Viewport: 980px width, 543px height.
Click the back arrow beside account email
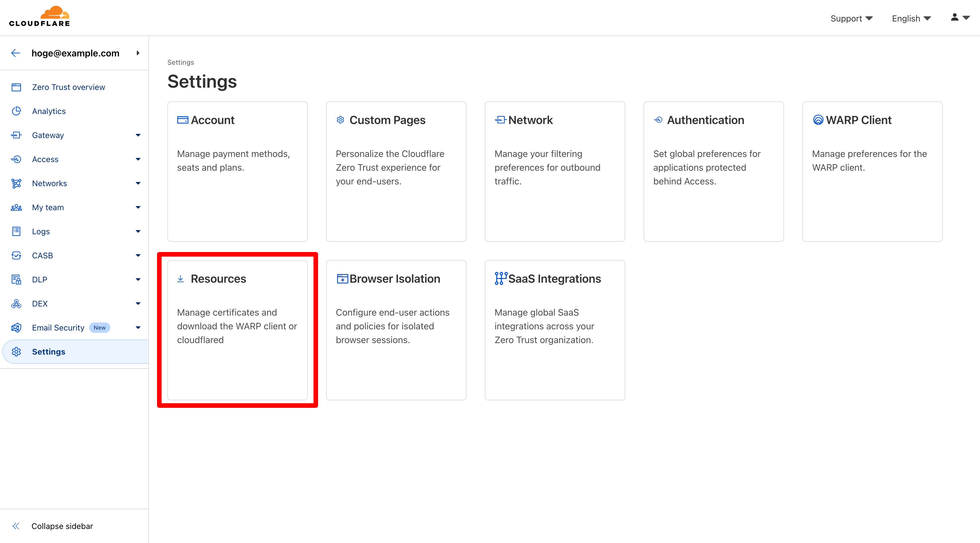tap(15, 53)
